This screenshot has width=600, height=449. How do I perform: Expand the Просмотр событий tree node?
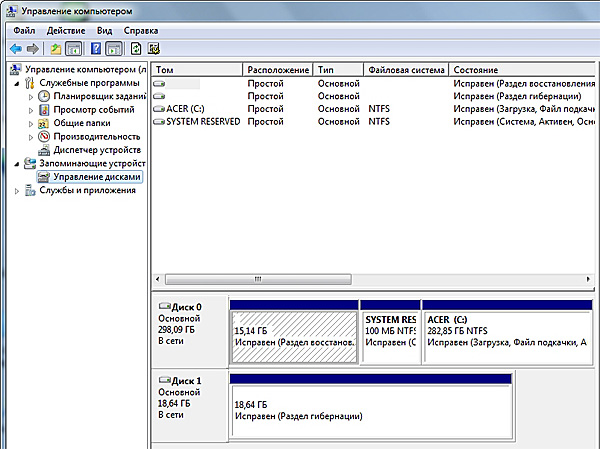point(31,110)
